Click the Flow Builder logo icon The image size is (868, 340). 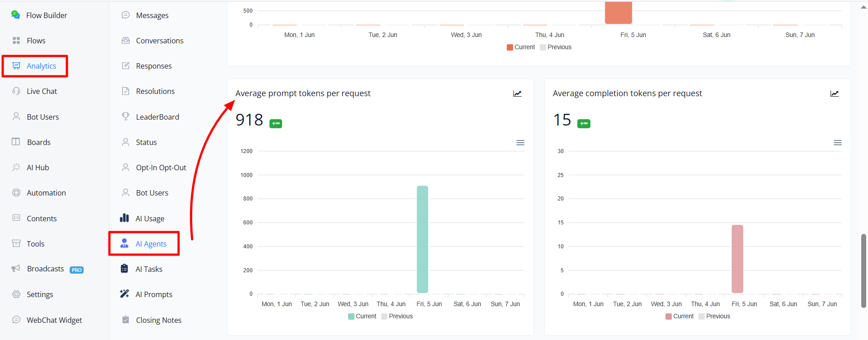[16, 15]
